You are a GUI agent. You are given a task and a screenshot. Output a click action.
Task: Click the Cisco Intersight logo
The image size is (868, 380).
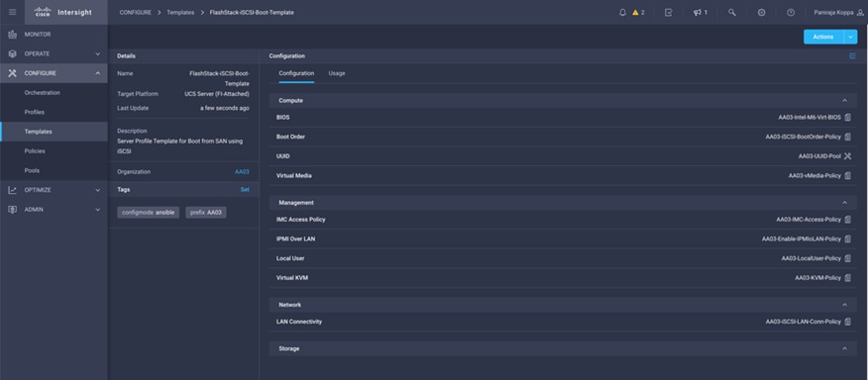62,12
